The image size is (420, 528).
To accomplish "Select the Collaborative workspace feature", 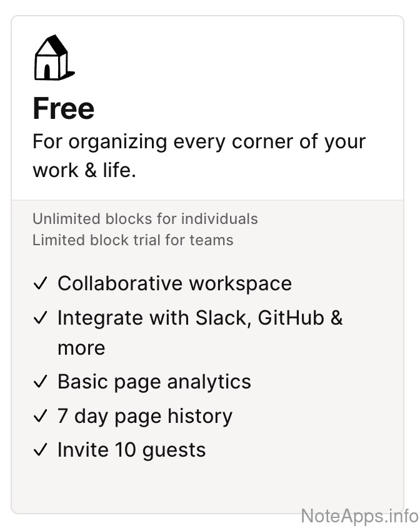I will click(x=174, y=283).
